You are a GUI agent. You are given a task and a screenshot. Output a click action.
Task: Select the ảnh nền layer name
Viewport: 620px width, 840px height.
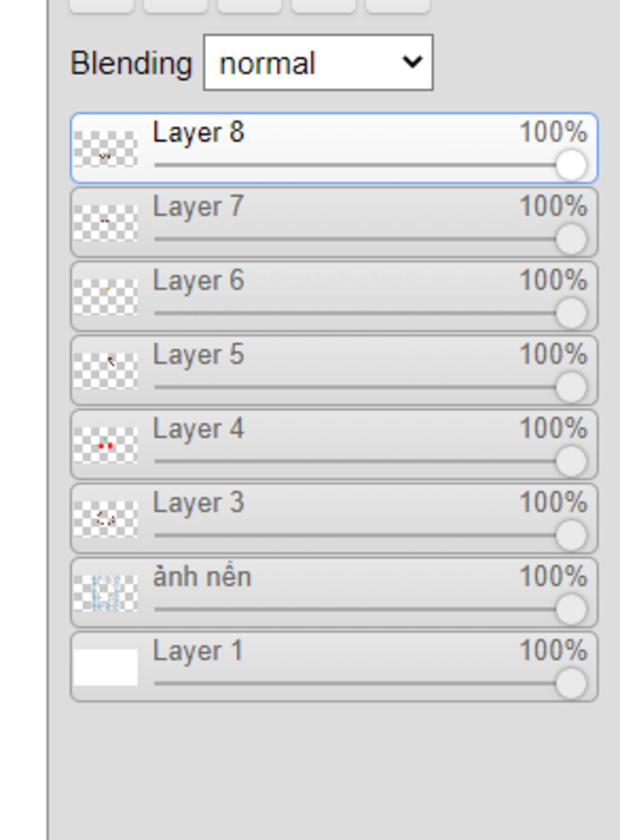(x=202, y=577)
